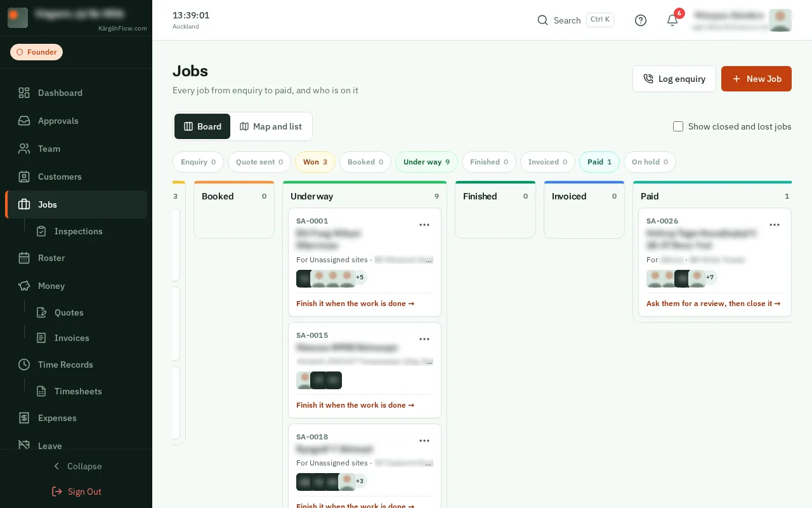Switch to the Board view tab
Viewport: 812px width, 508px height.
click(202, 126)
